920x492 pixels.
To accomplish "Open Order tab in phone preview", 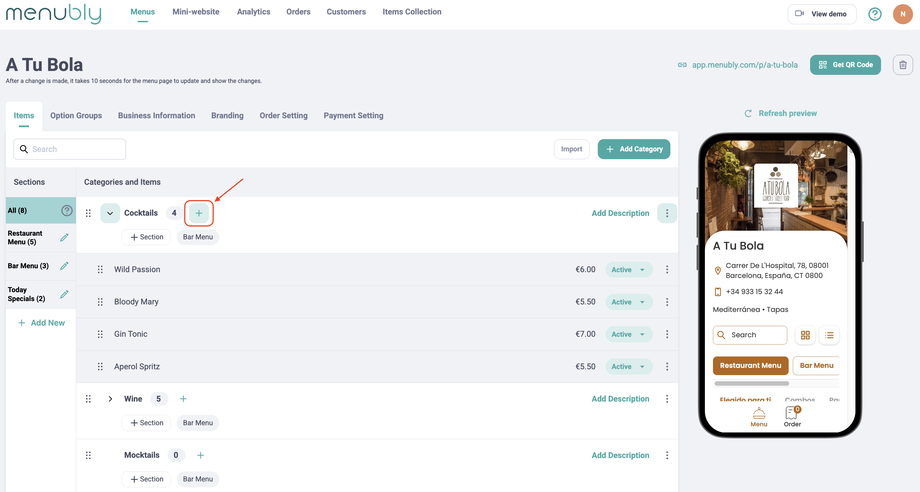I will [792, 417].
